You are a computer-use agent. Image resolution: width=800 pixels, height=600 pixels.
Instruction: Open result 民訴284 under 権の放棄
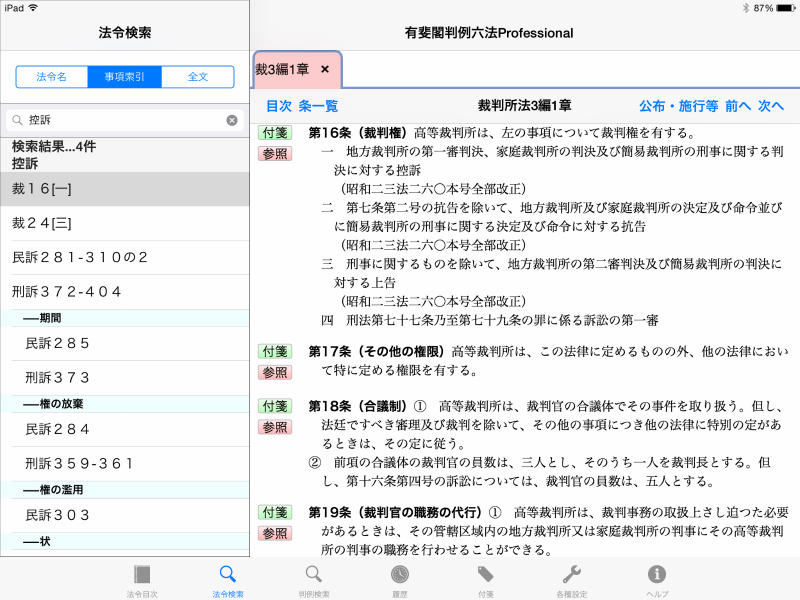click(x=124, y=429)
